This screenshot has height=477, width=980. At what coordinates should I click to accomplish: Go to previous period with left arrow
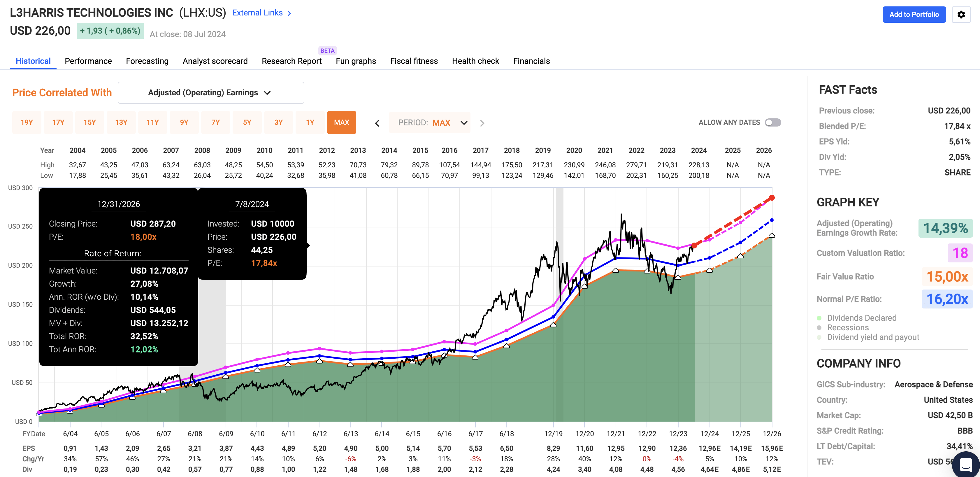point(377,123)
